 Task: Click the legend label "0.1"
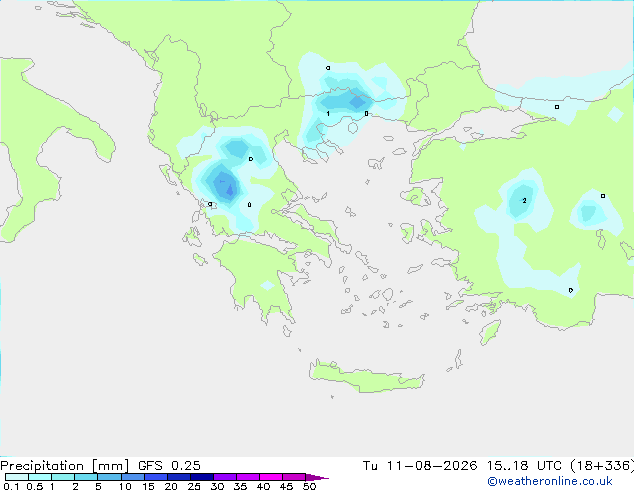[x=11, y=486]
